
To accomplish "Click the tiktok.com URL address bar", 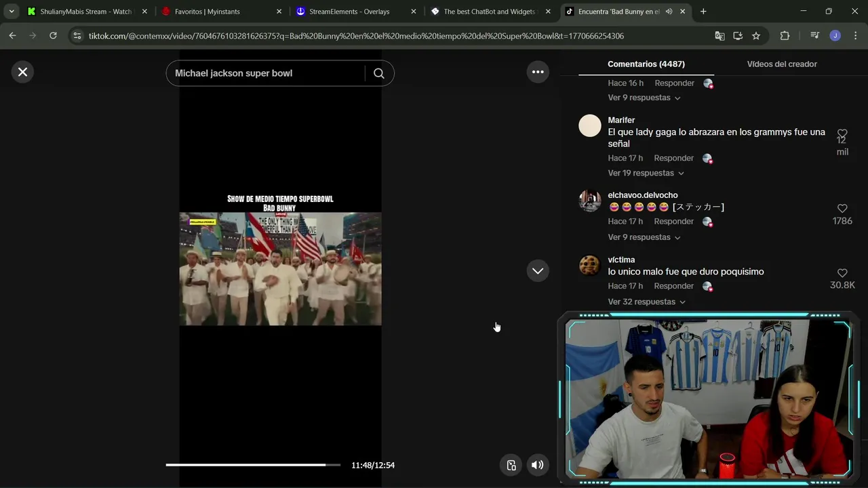I will [356, 36].
